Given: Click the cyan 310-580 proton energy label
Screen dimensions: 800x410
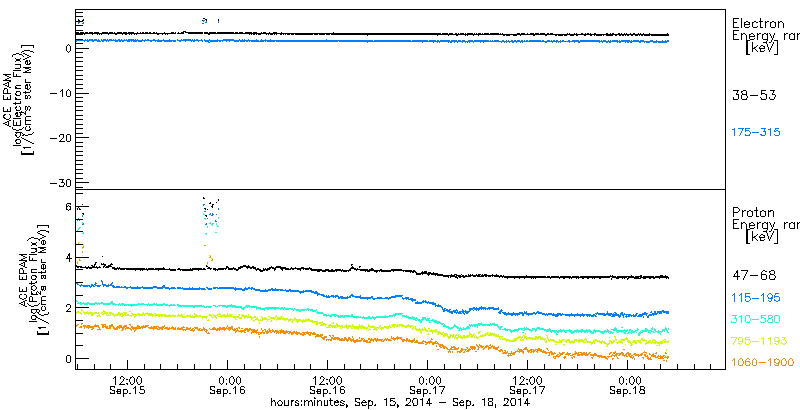Looking at the screenshot, I should (x=756, y=319).
